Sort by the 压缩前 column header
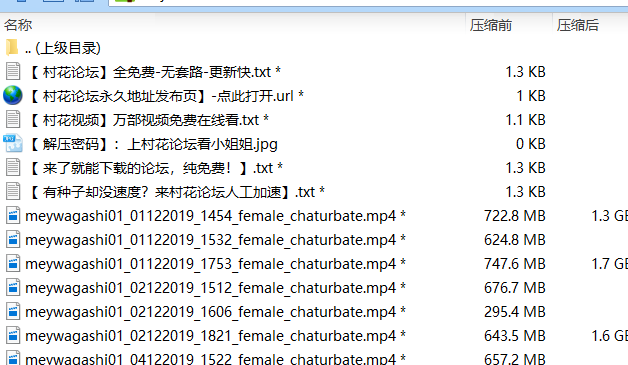Screen dimensions: 628x365 pyautogui.click(x=491, y=25)
